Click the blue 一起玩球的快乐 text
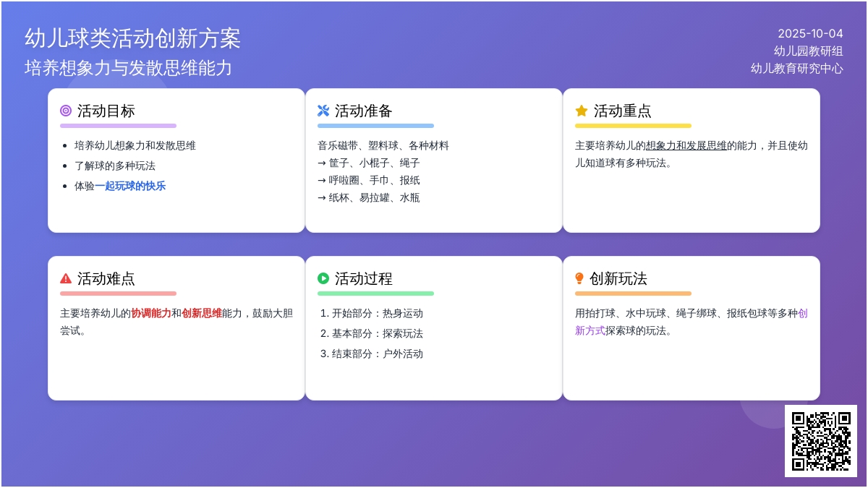The height and width of the screenshot is (488, 868). tap(130, 186)
